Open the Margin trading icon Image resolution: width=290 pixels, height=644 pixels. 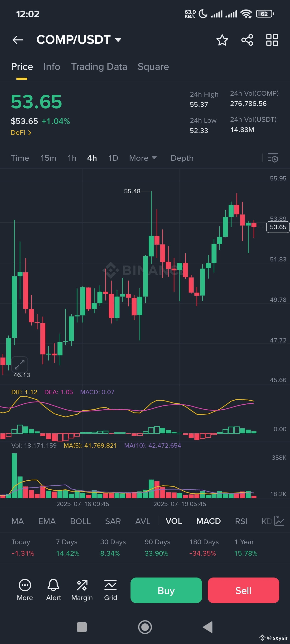tap(82, 590)
